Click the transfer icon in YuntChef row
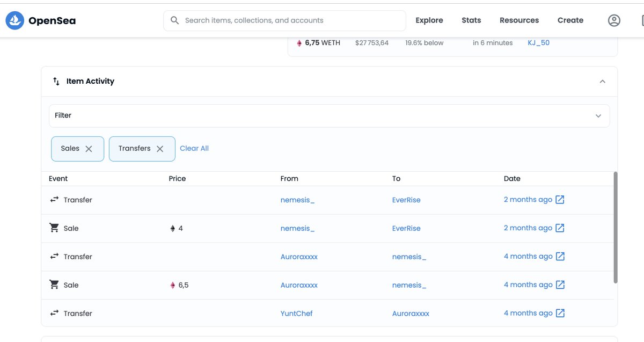The height and width of the screenshot is (342, 644). coord(54,313)
